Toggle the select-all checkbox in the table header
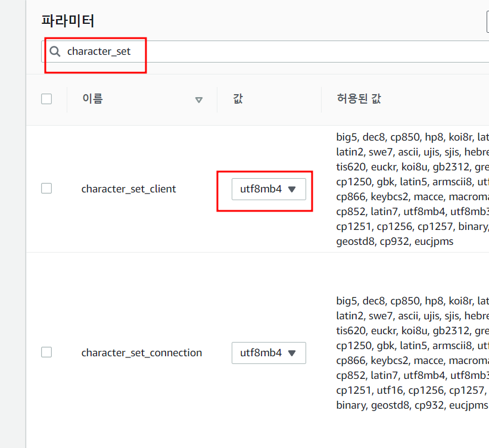This screenshot has height=448, width=489. 46,99
